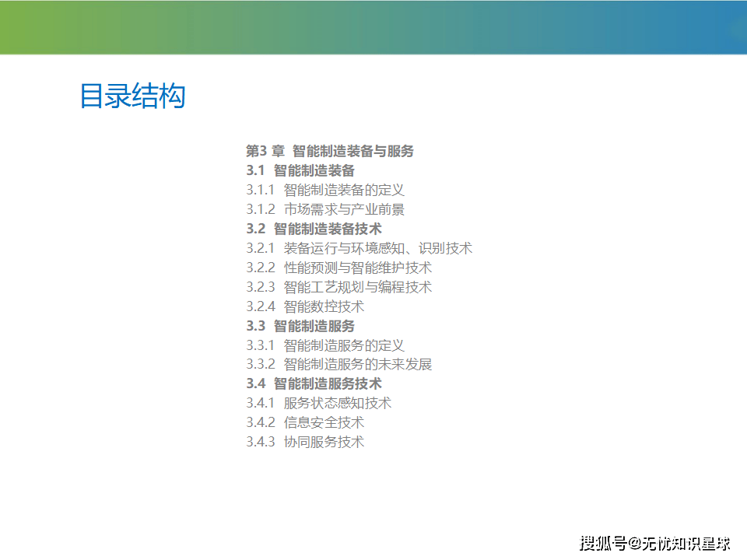This screenshot has width=747, height=560.
Task: Select line 3.2.4 智能数控技术
Action: tap(305, 306)
